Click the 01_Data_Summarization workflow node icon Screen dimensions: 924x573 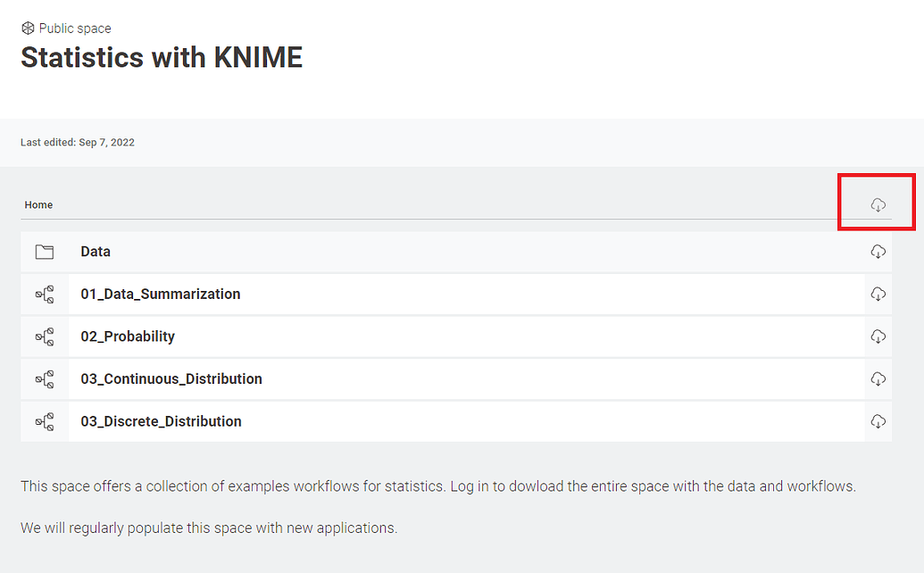(45, 294)
